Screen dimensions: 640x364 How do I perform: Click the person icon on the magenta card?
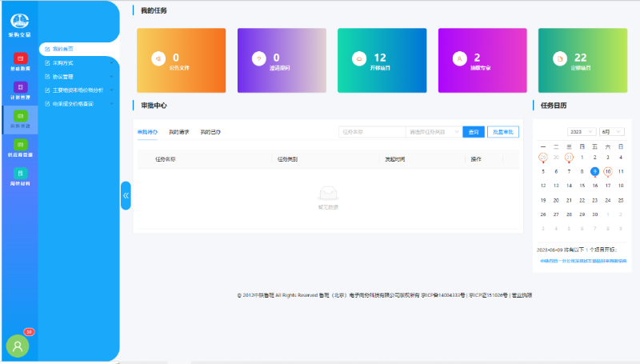pos(459,58)
